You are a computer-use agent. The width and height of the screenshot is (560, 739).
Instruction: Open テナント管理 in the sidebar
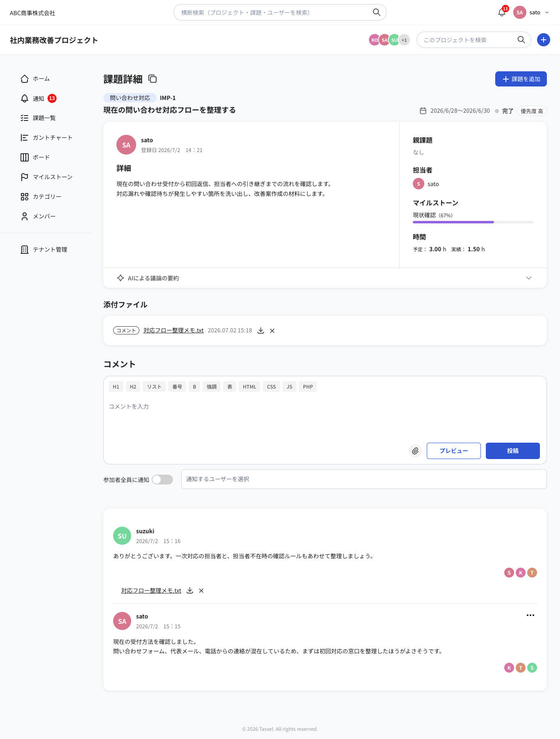pyautogui.click(x=44, y=250)
